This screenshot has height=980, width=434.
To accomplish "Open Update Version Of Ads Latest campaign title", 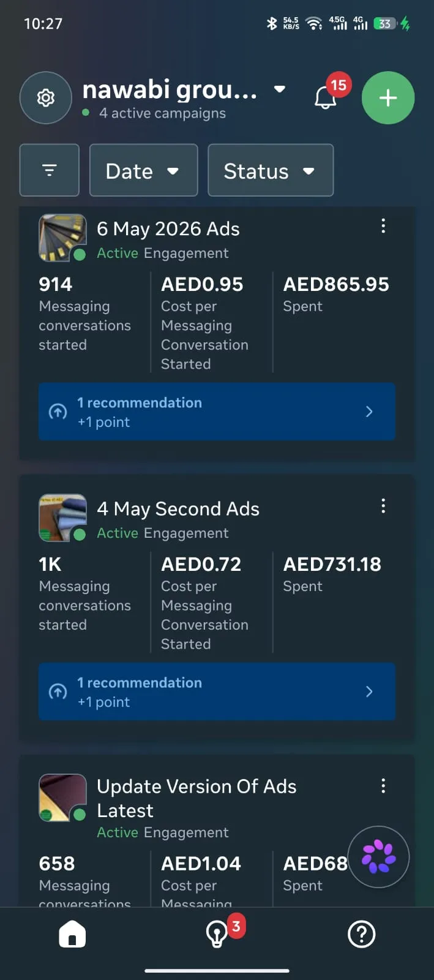I will (196, 798).
